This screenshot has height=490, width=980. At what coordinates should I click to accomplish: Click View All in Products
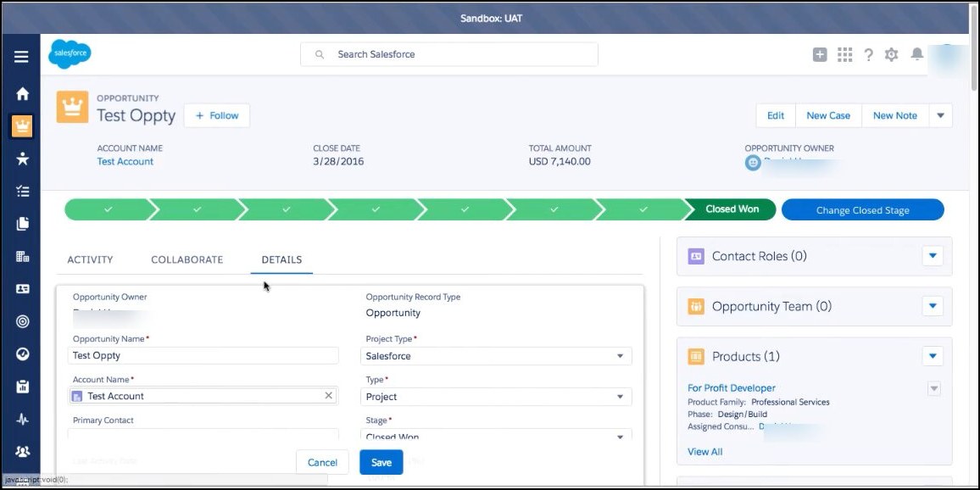click(x=705, y=452)
